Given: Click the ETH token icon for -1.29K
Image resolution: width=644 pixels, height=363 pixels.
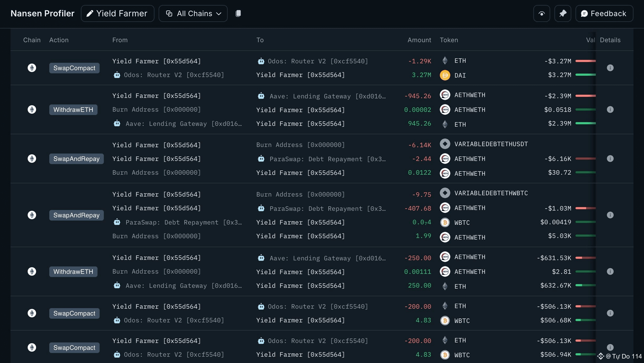Looking at the screenshot, I should tap(445, 61).
